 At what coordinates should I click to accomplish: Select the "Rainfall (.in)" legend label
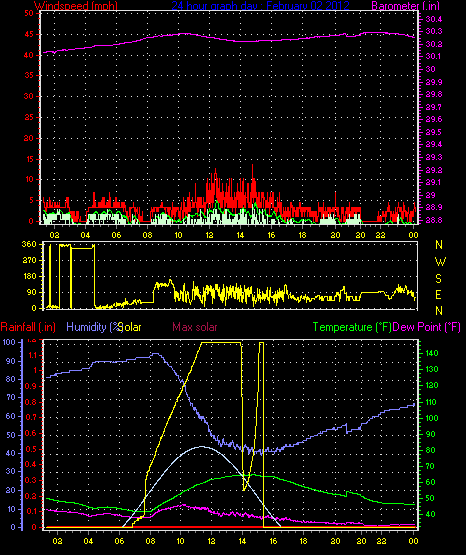[x=28, y=327]
